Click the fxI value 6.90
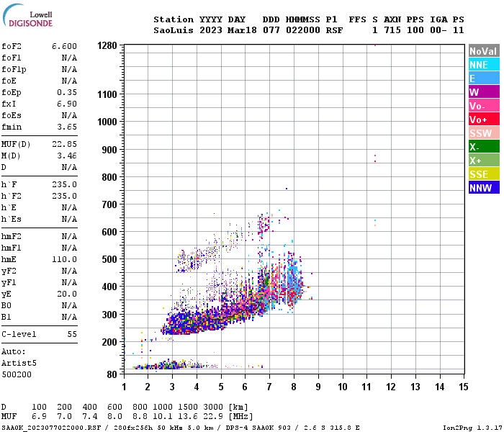Image resolution: width=504 pixels, height=432 pixels. click(67, 104)
